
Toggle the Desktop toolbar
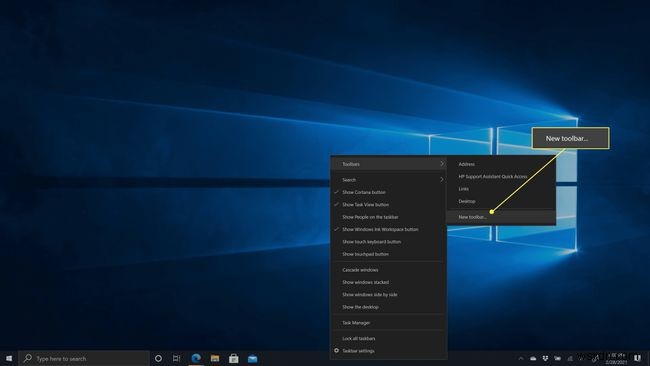(501, 201)
